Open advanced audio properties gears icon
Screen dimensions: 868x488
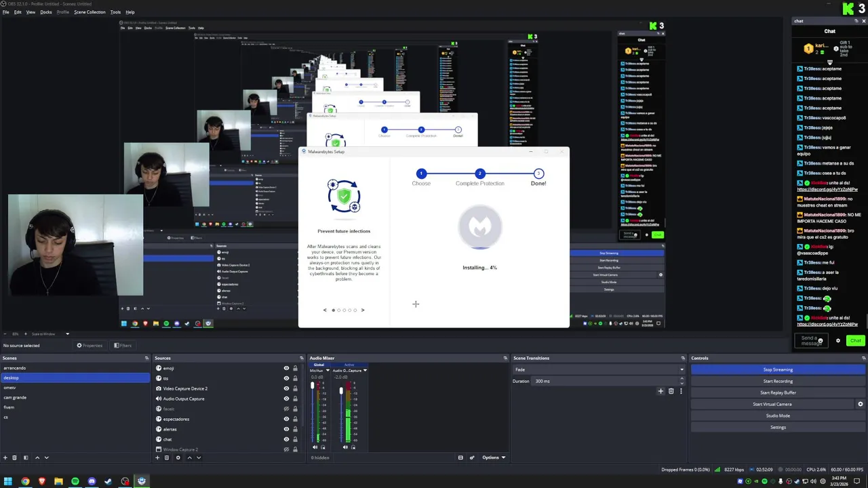(472, 457)
